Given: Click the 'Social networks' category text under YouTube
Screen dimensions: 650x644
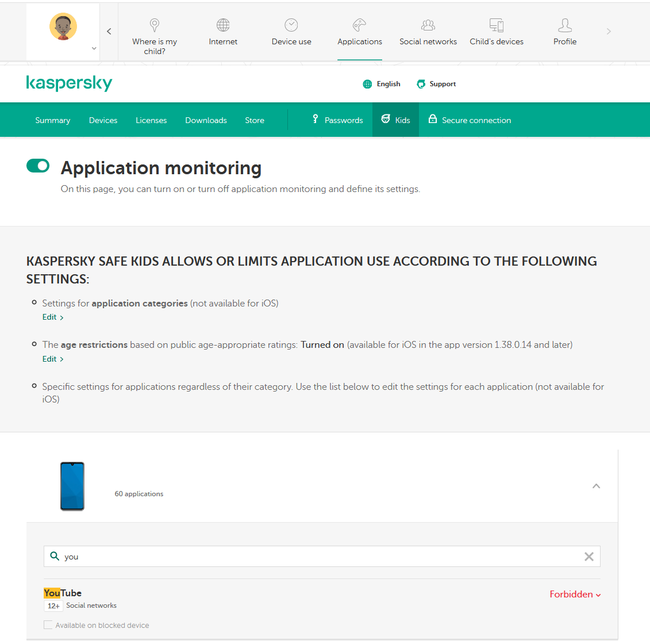Looking at the screenshot, I should tap(91, 605).
